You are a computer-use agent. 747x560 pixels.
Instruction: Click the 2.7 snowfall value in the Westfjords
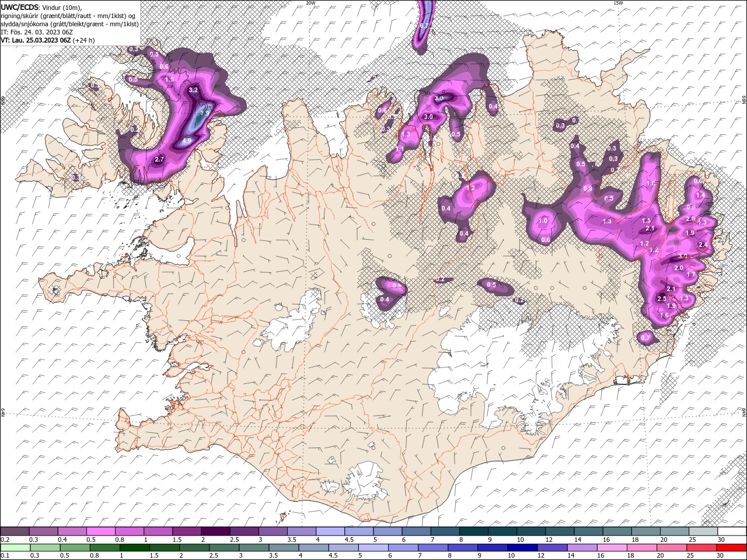[160, 159]
